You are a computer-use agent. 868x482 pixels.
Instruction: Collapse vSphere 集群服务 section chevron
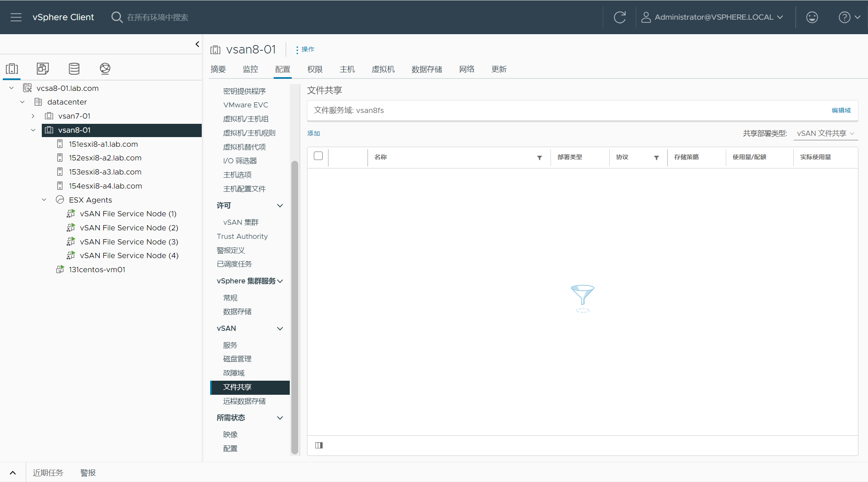point(280,281)
